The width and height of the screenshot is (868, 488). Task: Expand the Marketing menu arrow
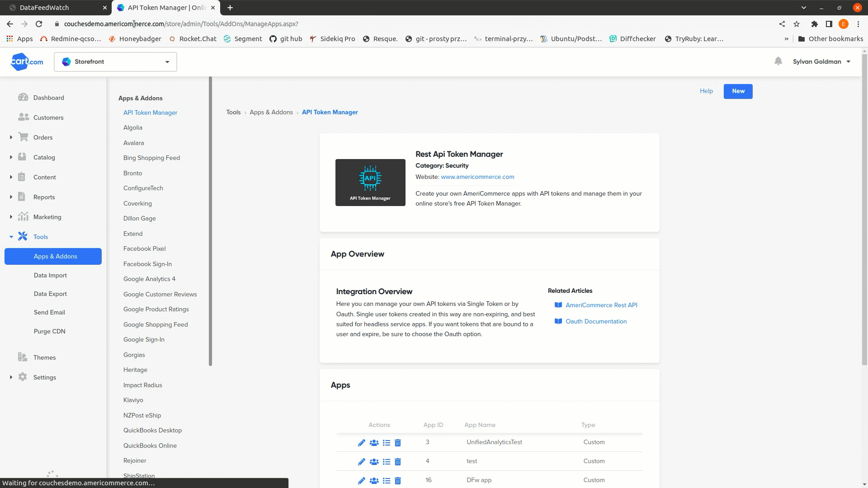coord(11,217)
